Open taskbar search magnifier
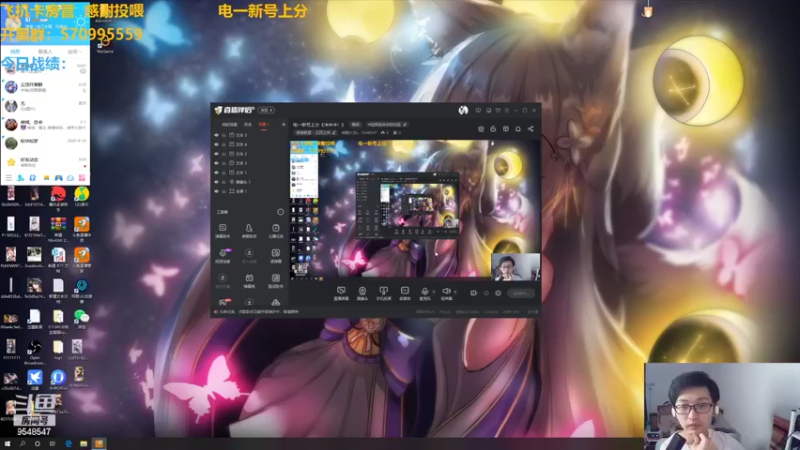This screenshot has height=450, width=800. (x=22, y=444)
